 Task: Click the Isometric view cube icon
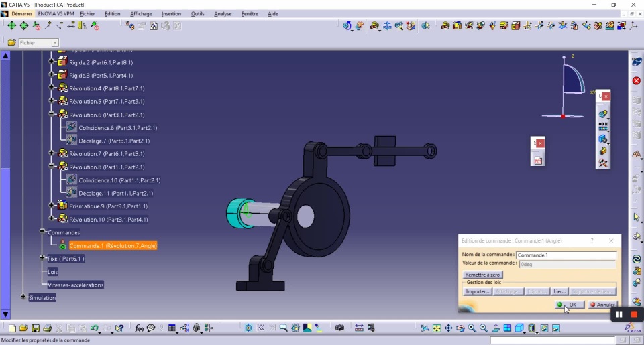coord(519,328)
